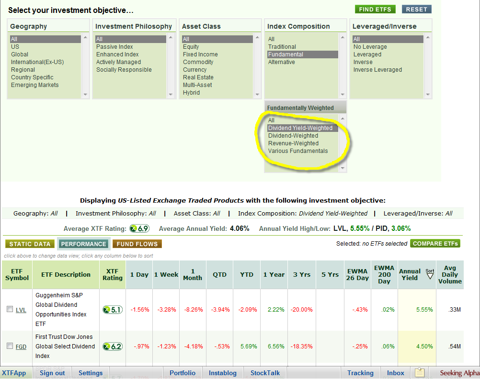
Task: Check the LVL ETF checkbox
Action: coord(10,309)
